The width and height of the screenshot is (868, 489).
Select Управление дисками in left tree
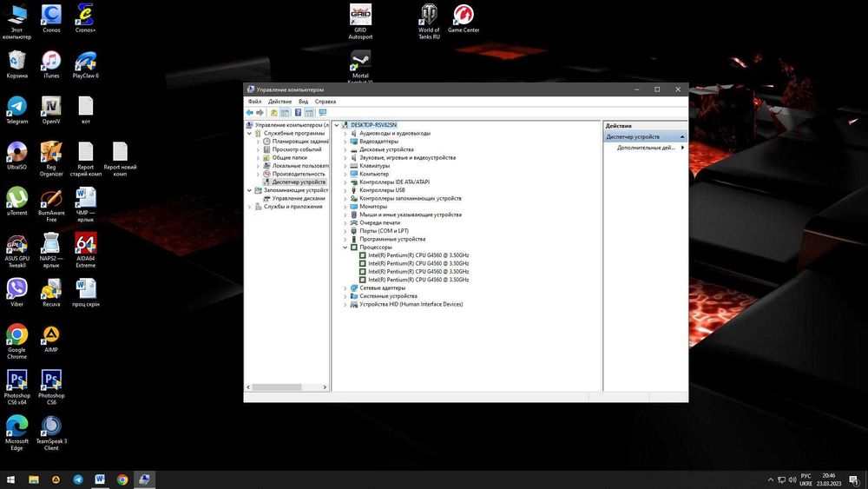299,198
